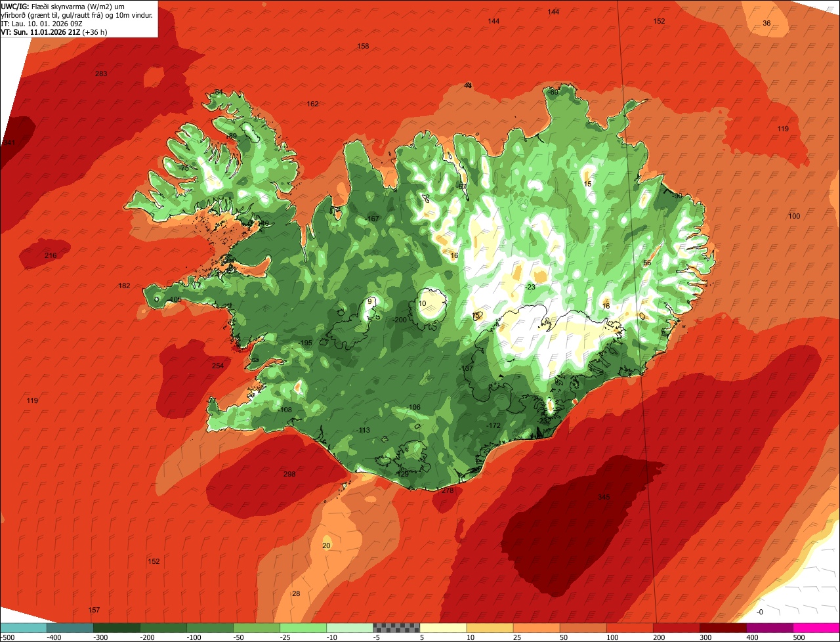Screen dimensions: 840x642
Task: Click the map value "216" in the western sea
Action: coord(51,255)
